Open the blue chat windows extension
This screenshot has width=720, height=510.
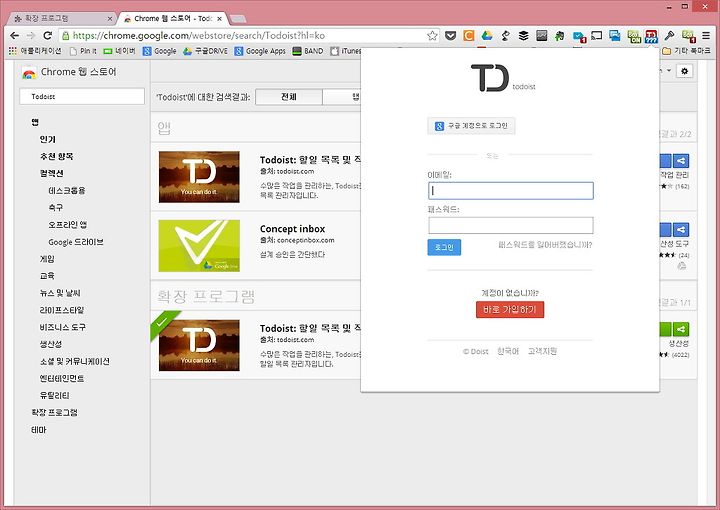pos(614,35)
